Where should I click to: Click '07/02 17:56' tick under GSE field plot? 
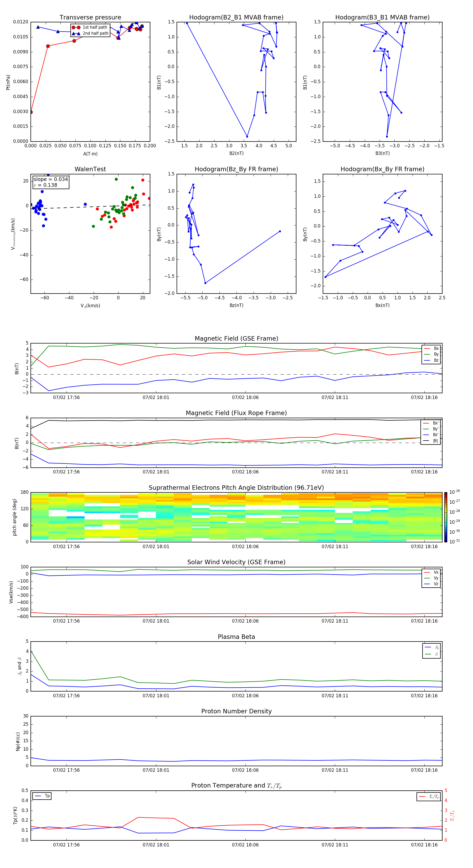coord(66,398)
